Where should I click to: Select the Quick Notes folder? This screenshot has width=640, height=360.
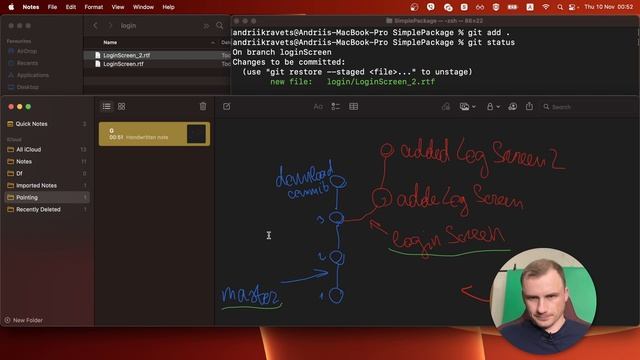tap(47, 124)
